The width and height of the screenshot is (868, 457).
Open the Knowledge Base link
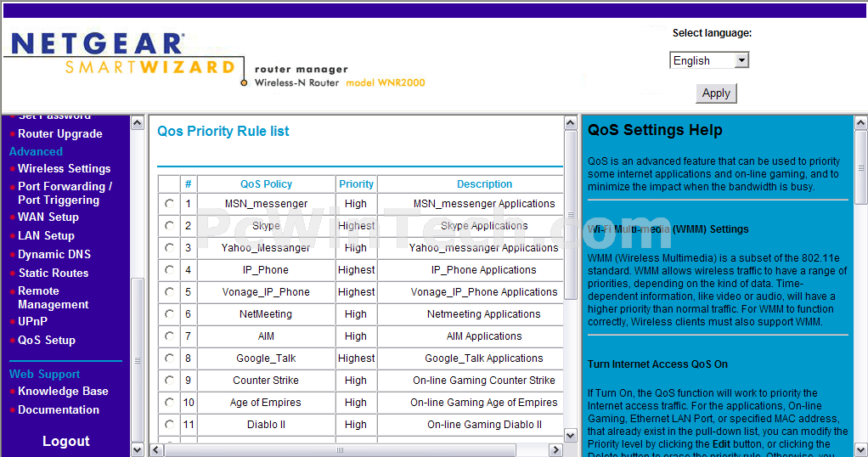(63, 391)
